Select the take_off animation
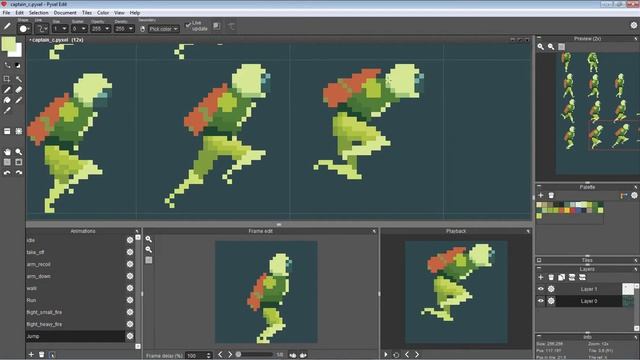The width and height of the screenshot is (640, 360). tap(76, 252)
